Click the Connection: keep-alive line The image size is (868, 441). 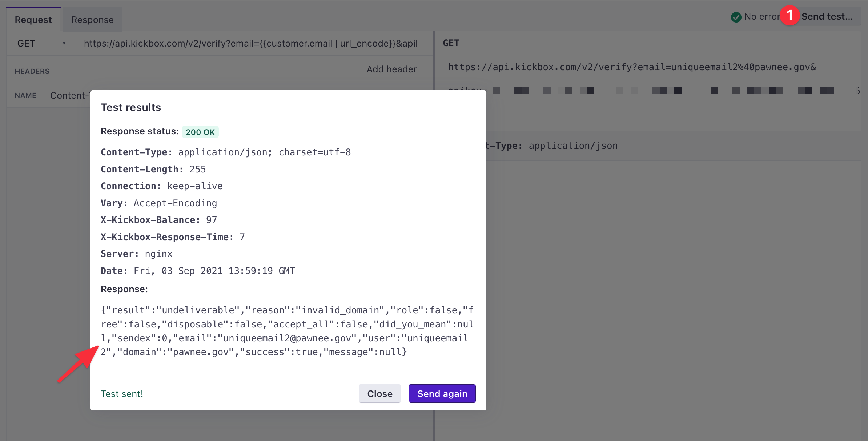[x=161, y=186]
